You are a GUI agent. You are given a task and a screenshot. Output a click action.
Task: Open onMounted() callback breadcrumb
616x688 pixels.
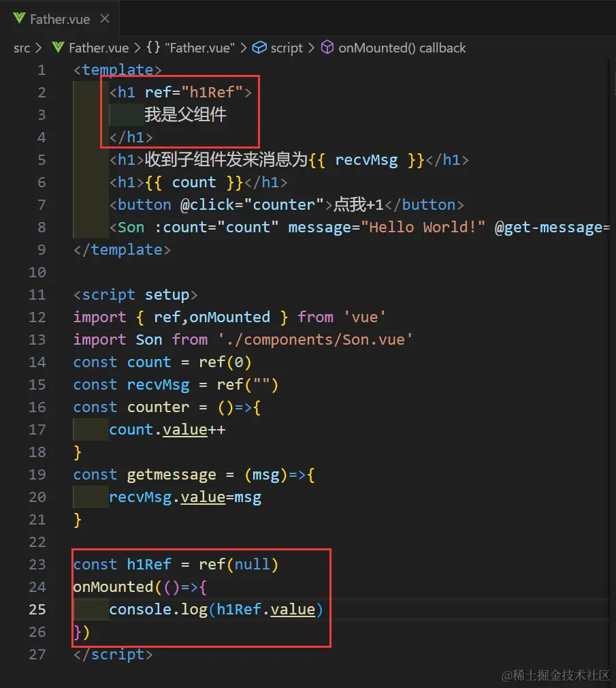(x=402, y=48)
